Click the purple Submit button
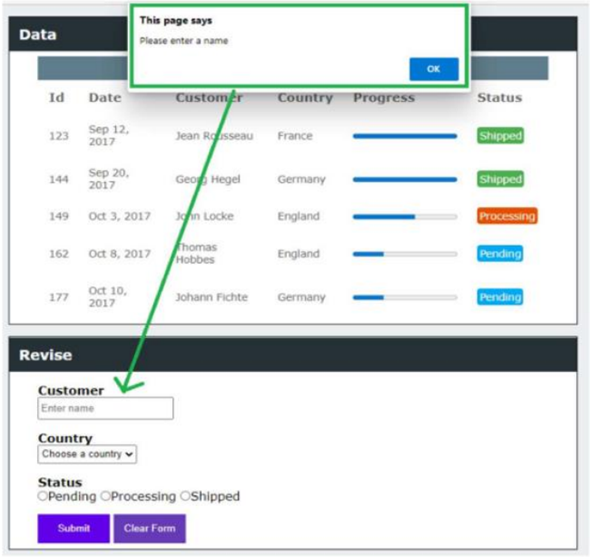This screenshot has width=590, height=557. pos(74,528)
